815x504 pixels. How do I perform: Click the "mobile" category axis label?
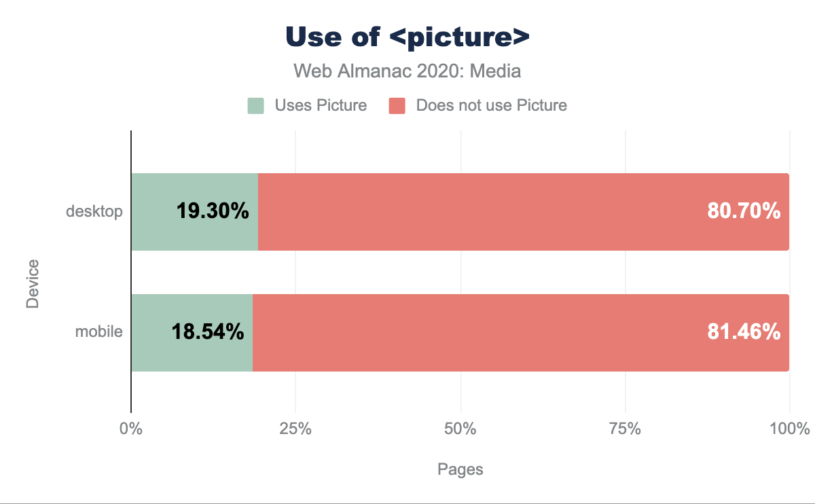[99, 332]
